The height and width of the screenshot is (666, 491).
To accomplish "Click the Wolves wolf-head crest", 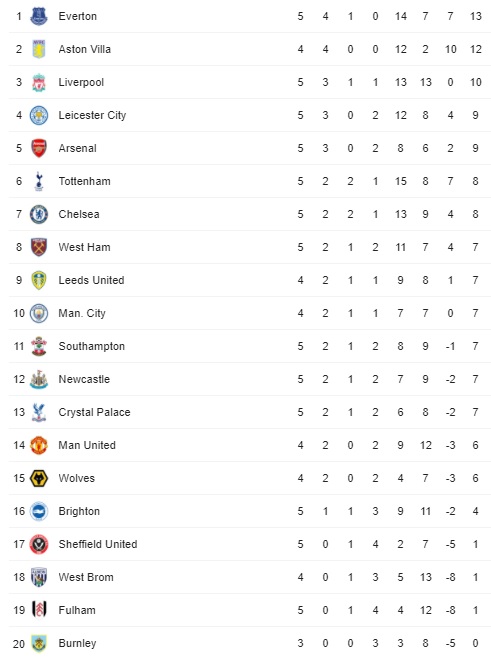I will coord(39,479).
